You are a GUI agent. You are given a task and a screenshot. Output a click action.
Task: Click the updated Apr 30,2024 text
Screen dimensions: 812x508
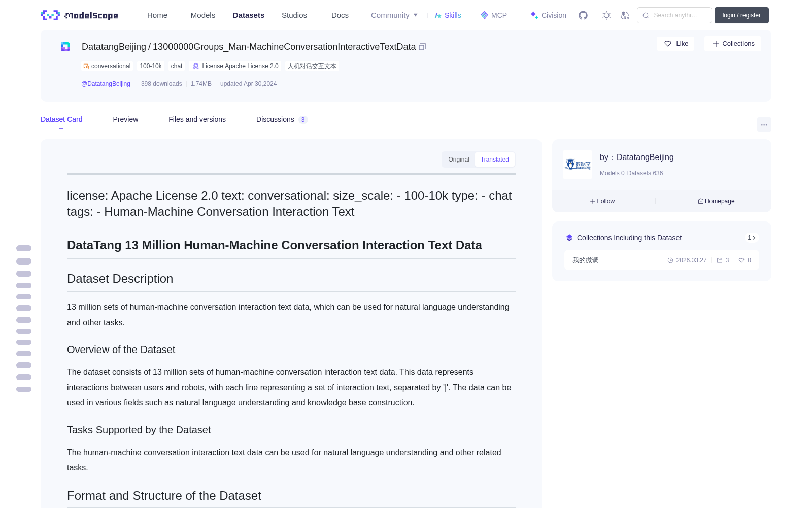(x=248, y=84)
